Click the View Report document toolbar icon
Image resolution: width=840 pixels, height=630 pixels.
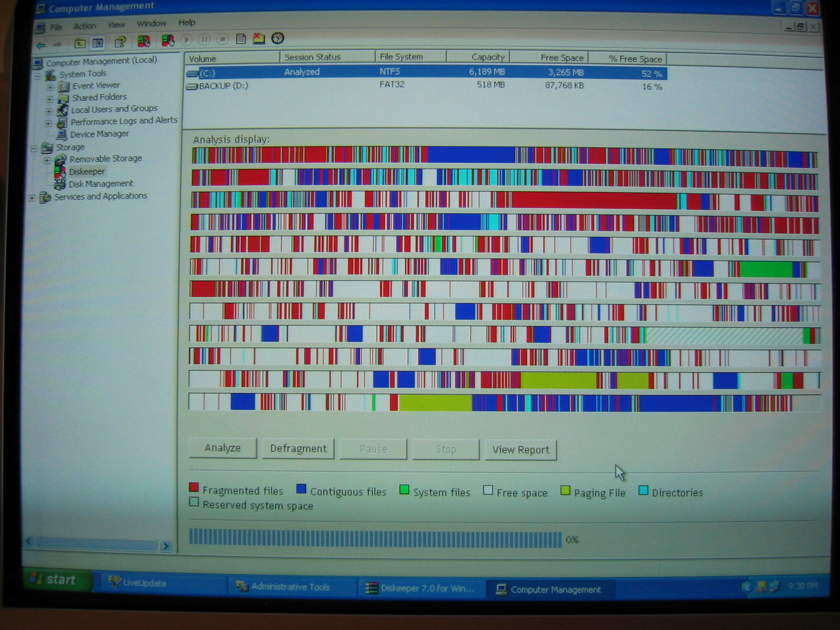pyautogui.click(x=241, y=39)
